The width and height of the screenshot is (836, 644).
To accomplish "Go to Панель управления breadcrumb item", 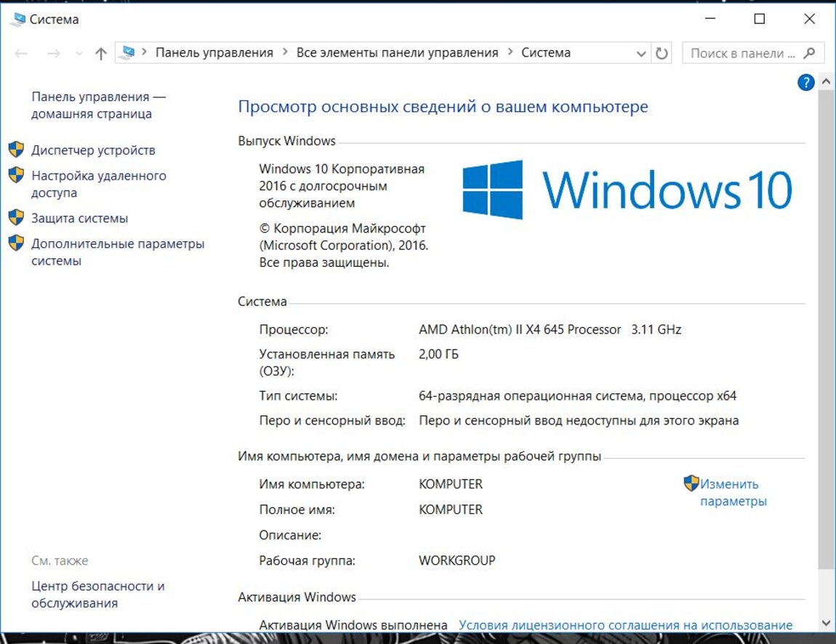I will coord(214,52).
